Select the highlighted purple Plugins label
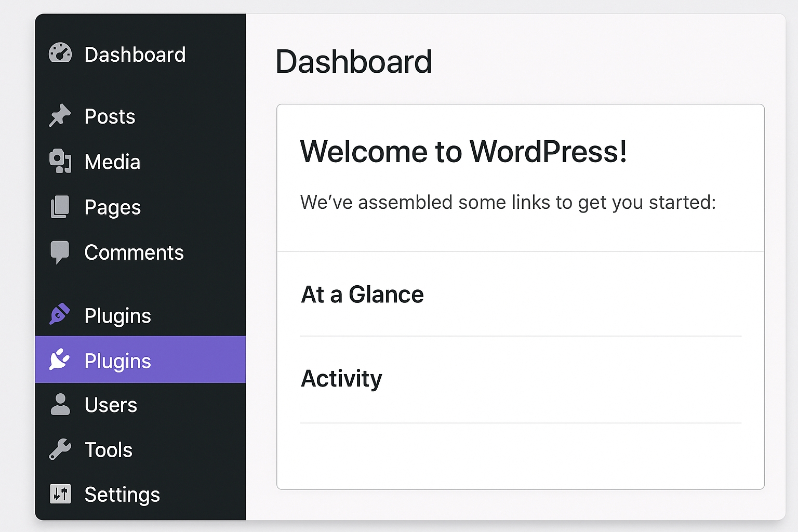Viewport: 798px width, 532px height. [x=117, y=361]
